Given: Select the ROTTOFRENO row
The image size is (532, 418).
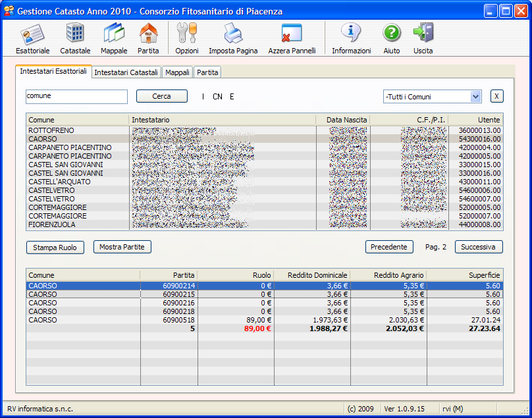Looking at the screenshot, I should 265,130.
